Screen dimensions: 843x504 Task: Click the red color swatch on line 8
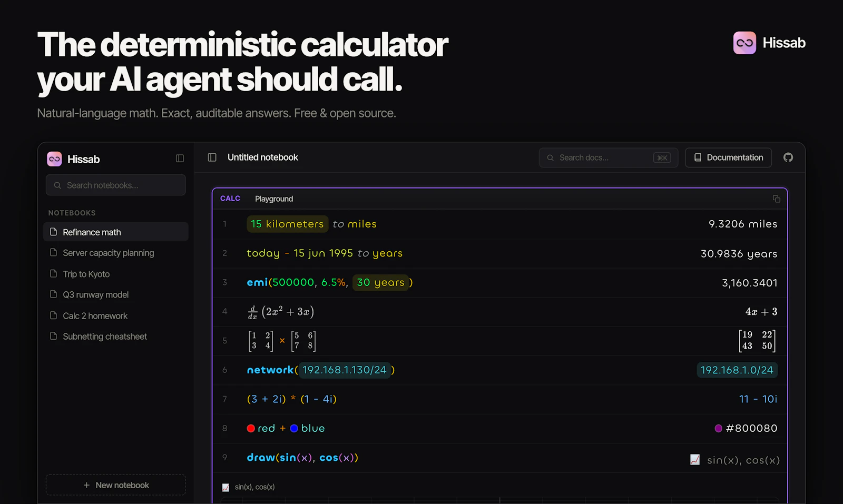pyautogui.click(x=251, y=428)
